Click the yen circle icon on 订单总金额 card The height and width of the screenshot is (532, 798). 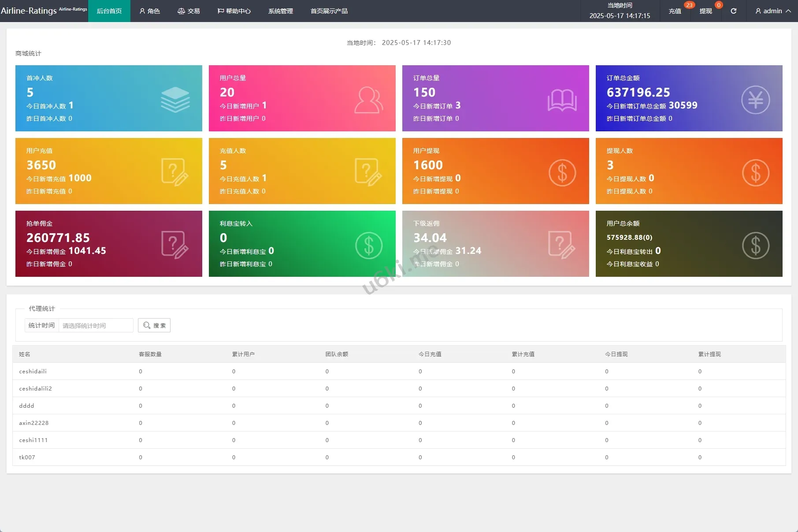(755, 100)
